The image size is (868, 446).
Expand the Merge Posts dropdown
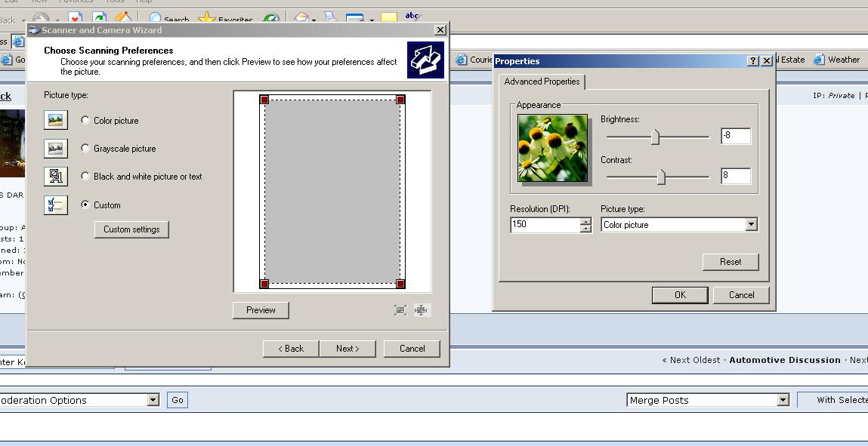pos(783,401)
